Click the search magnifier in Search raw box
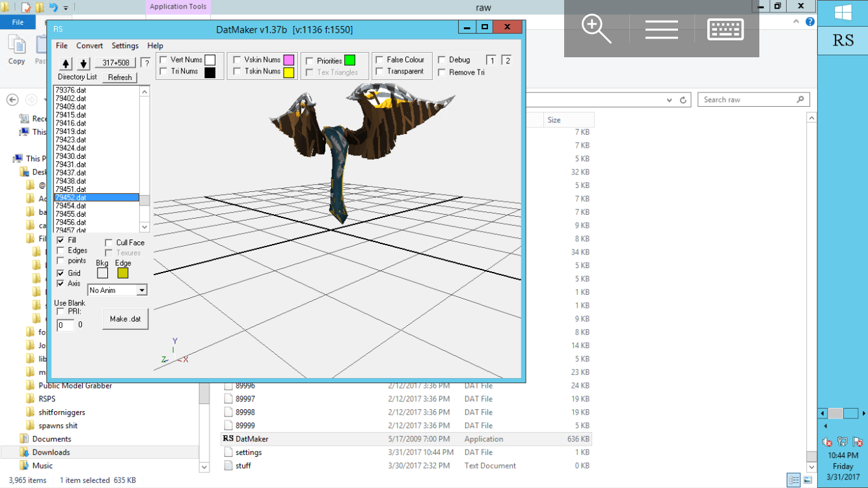 click(x=801, y=100)
